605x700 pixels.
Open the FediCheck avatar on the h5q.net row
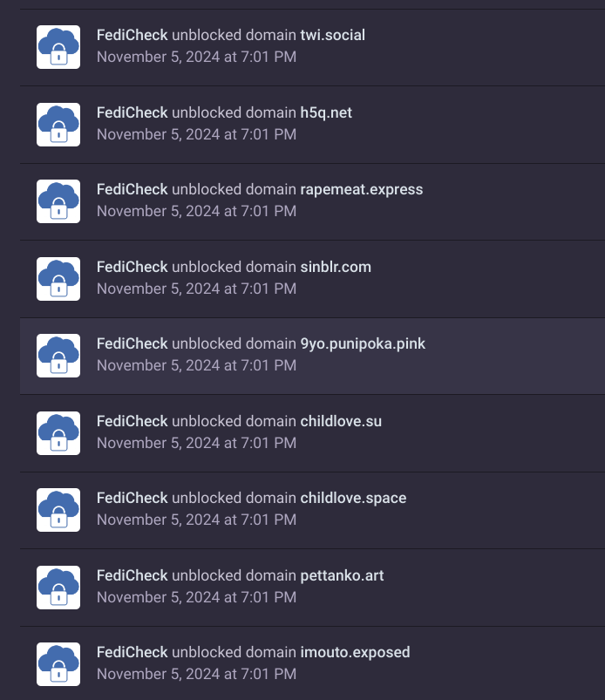(x=58, y=125)
